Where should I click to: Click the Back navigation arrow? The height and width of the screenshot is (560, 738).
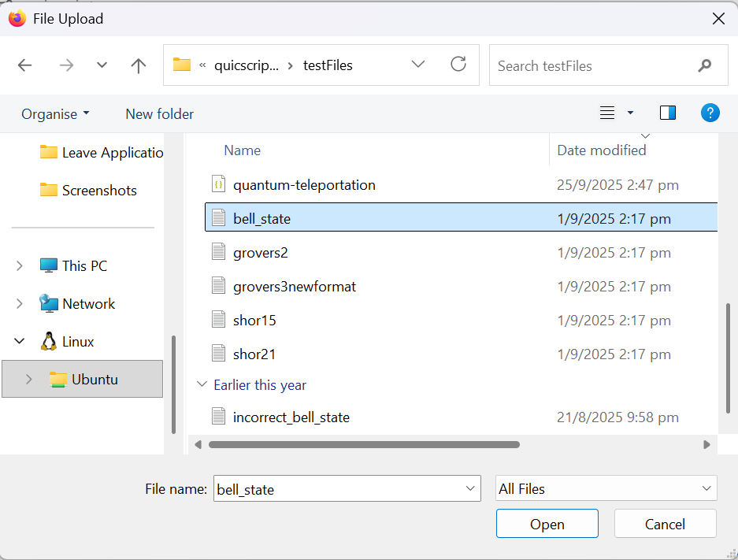[x=25, y=65]
